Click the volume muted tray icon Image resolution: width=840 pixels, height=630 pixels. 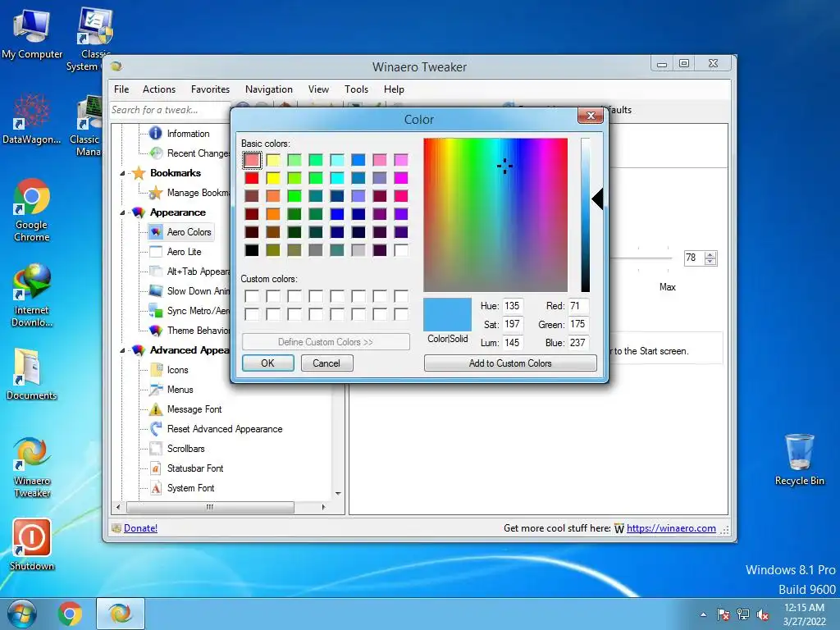point(763,614)
